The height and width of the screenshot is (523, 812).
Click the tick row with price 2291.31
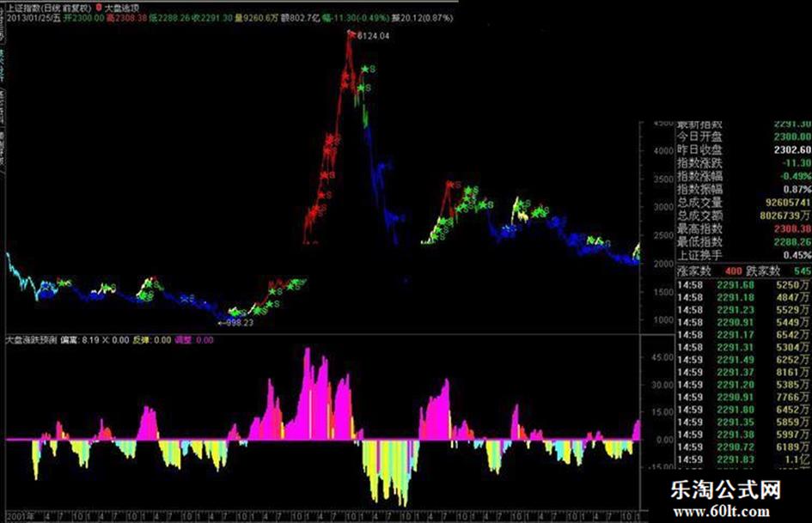[743, 347]
